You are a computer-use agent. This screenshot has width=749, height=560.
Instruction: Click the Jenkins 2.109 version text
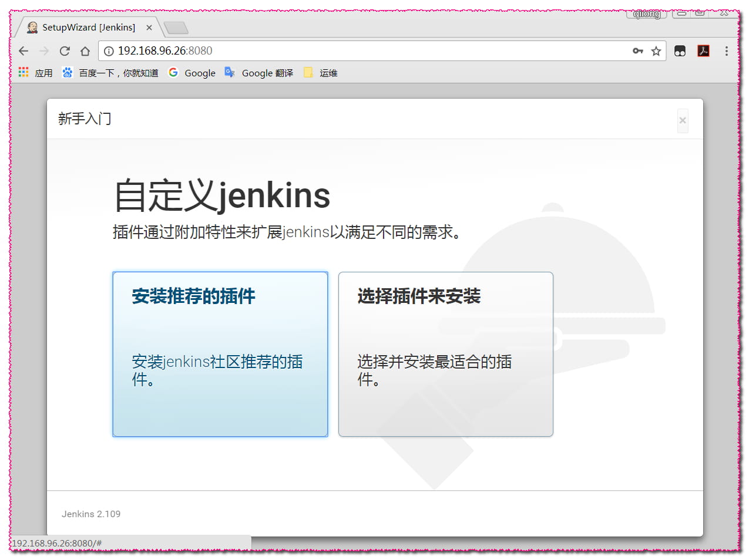[91, 514]
